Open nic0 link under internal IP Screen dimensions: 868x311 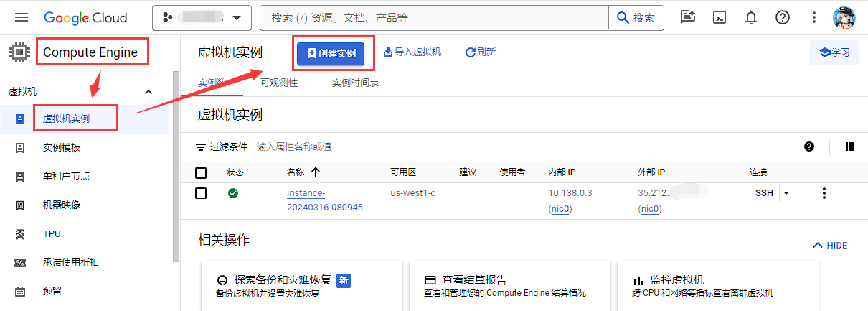[x=560, y=209]
